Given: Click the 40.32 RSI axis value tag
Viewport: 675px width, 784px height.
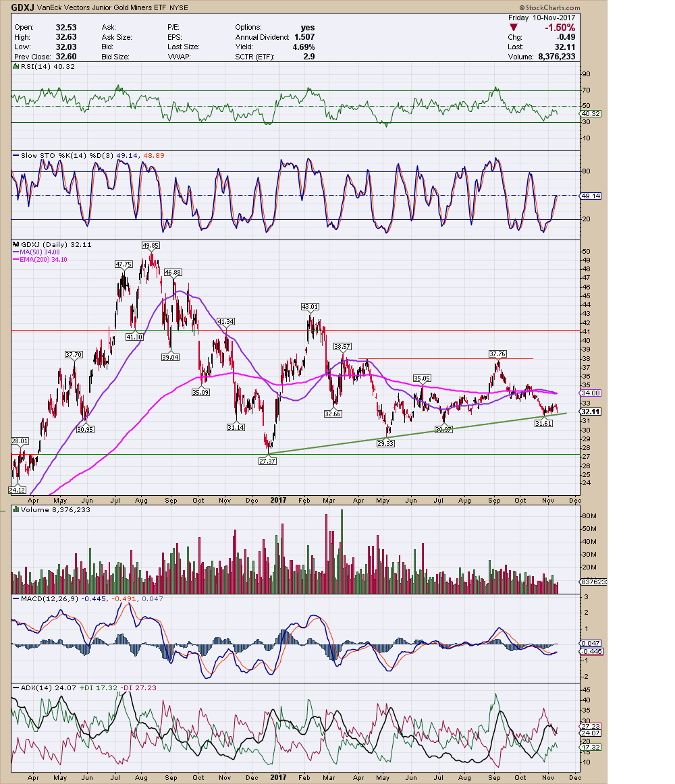Looking at the screenshot, I should point(591,114).
